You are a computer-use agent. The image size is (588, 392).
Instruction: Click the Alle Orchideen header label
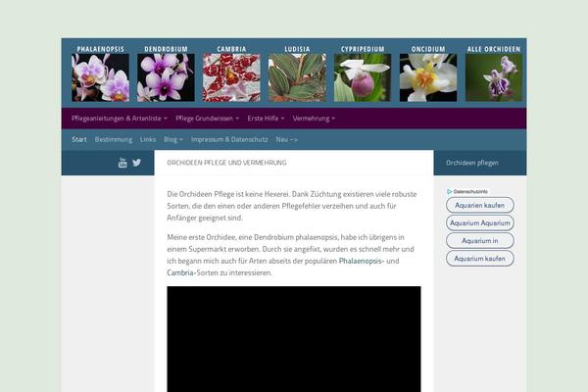(x=494, y=49)
